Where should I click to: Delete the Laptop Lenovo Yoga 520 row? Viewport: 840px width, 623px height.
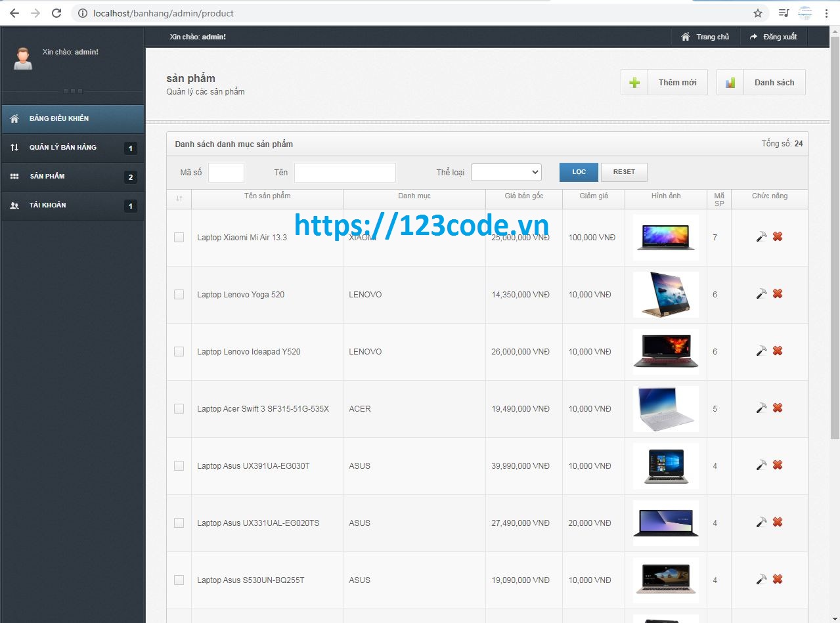coord(778,294)
